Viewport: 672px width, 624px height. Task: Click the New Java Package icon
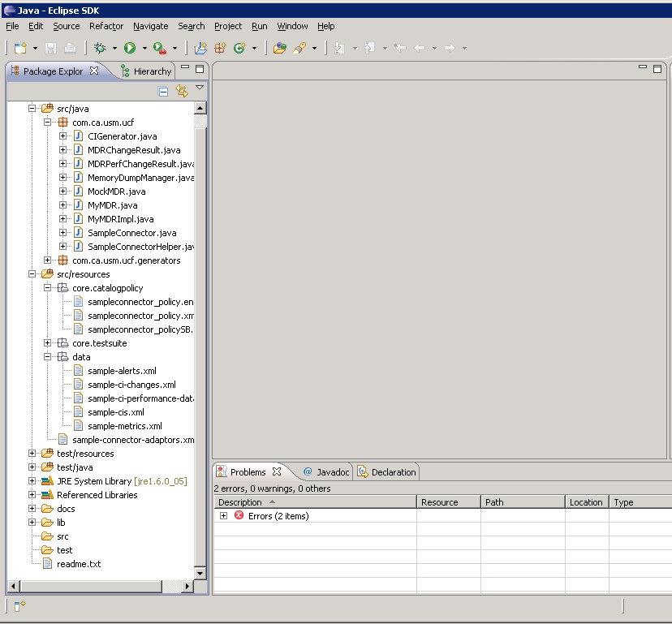pyautogui.click(x=219, y=49)
